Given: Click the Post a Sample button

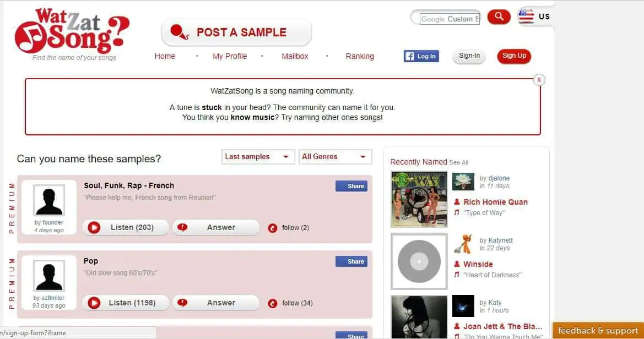Looking at the screenshot, I should tap(236, 32).
